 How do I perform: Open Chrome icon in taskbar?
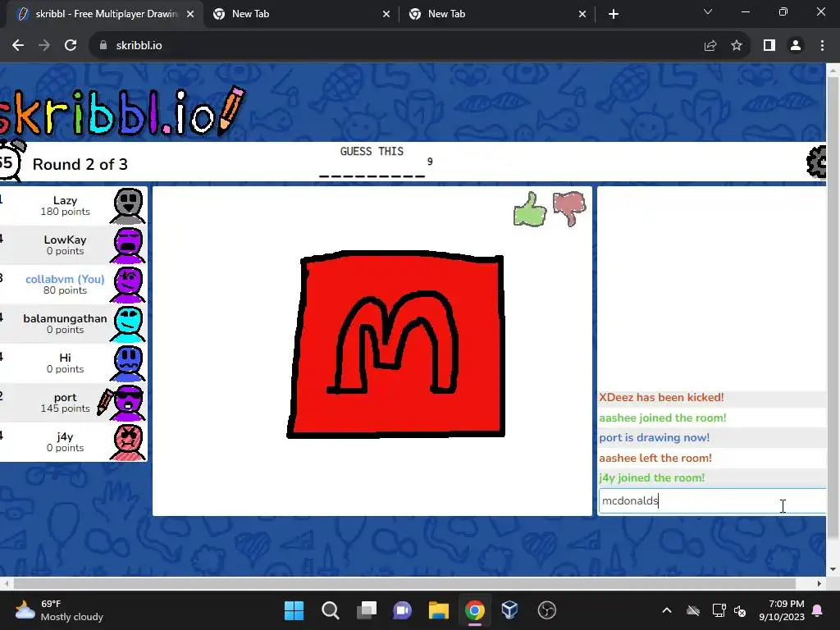pos(475,610)
